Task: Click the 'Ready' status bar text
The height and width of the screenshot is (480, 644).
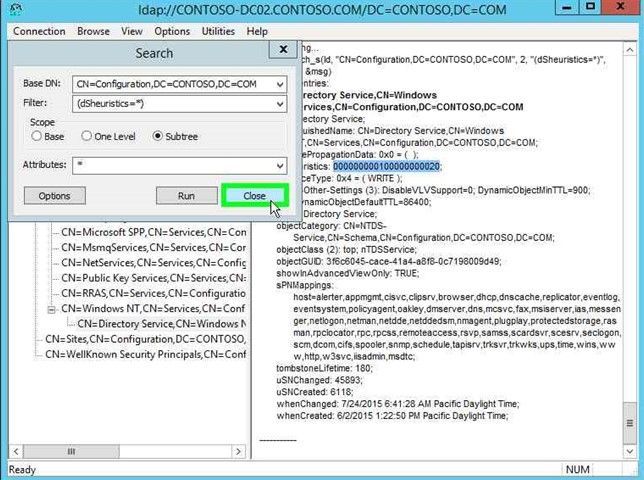Action: [22, 470]
